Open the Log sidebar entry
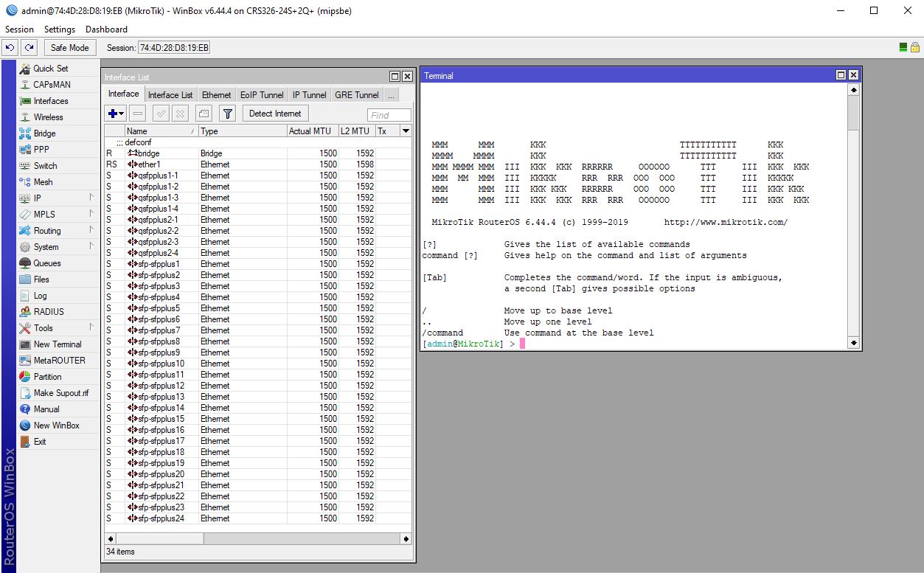924x573 pixels. click(41, 296)
